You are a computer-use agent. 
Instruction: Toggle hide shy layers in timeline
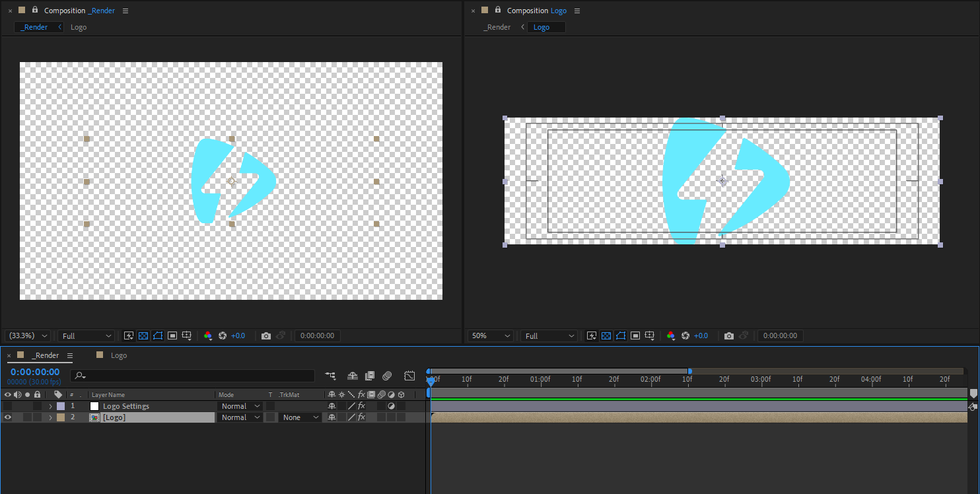pyautogui.click(x=353, y=376)
